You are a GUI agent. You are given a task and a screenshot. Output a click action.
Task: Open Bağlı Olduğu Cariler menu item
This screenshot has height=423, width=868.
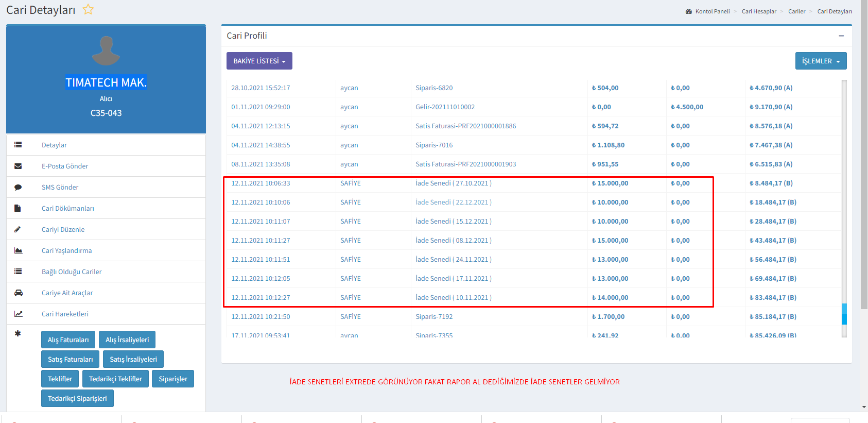(72, 272)
